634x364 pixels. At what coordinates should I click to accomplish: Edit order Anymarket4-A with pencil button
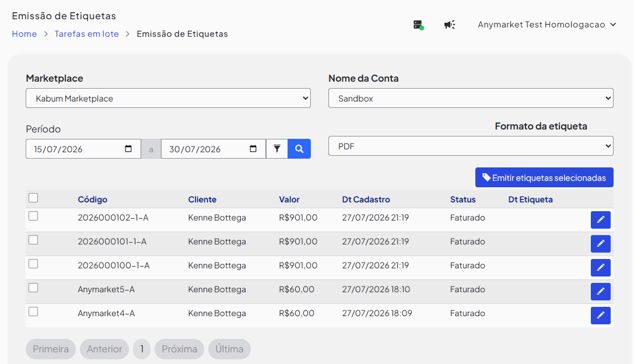click(600, 315)
